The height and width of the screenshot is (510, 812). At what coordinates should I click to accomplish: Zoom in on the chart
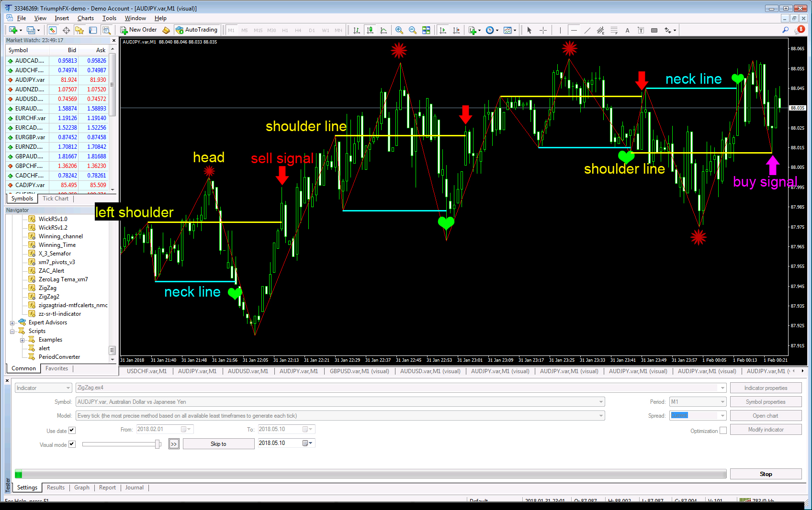point(399,30)
